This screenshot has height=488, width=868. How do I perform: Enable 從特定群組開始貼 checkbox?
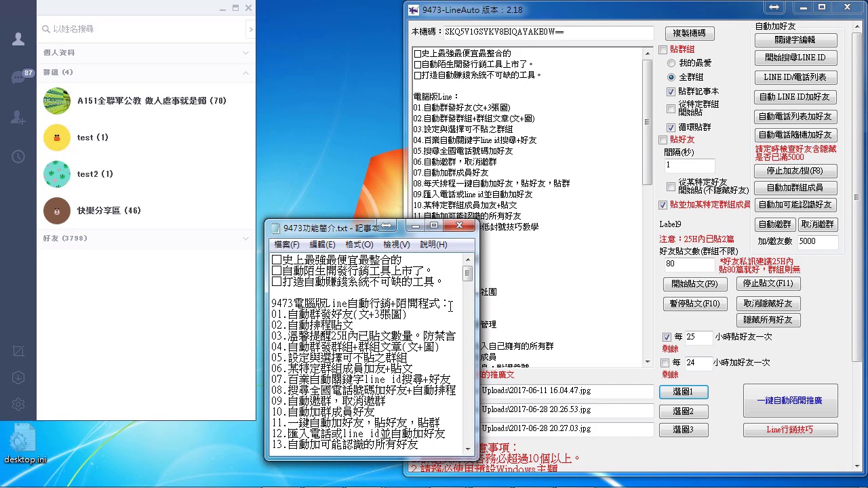671,108
